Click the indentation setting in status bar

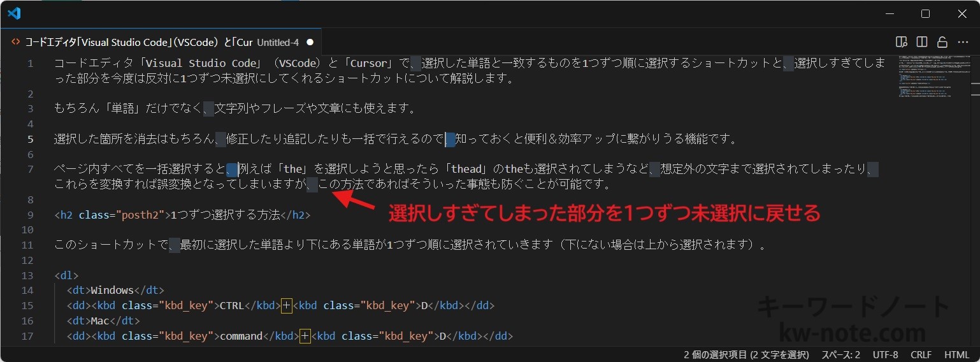[x=840, y=354]
